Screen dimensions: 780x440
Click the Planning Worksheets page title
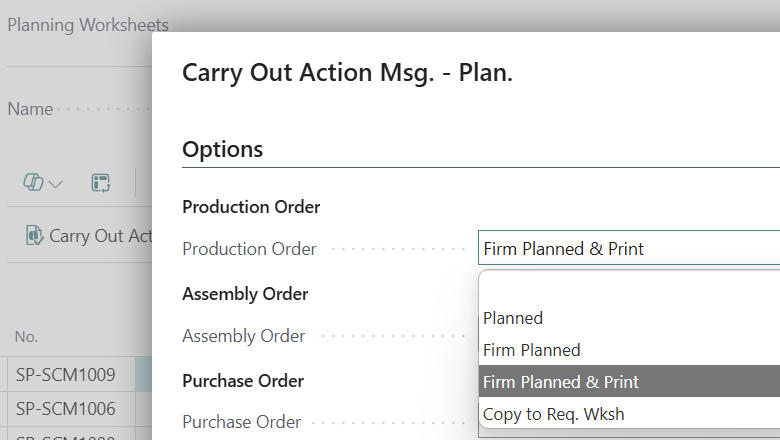(88, 25)
